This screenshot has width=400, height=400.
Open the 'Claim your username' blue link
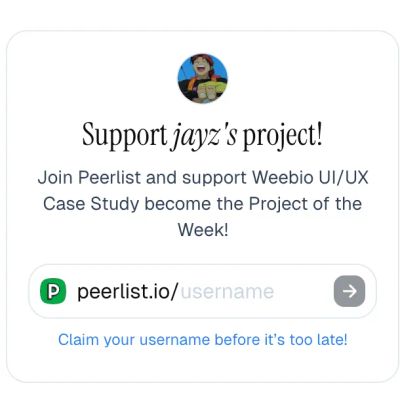pos(203,340)
